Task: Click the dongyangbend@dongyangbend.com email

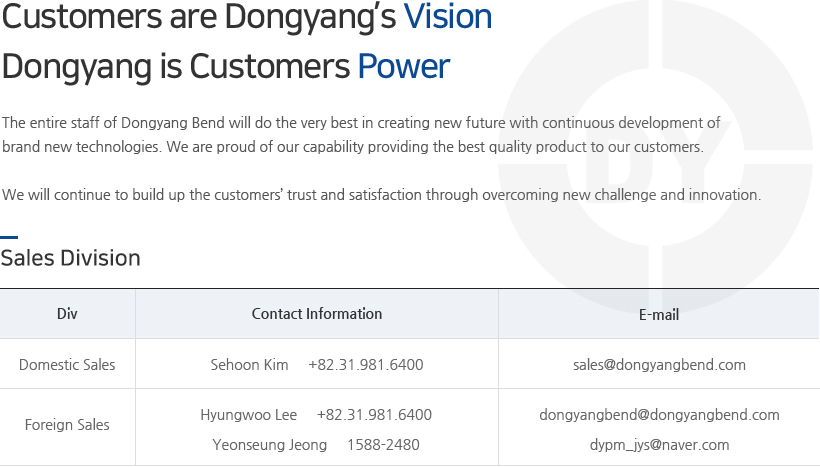Action: (659, 415)
